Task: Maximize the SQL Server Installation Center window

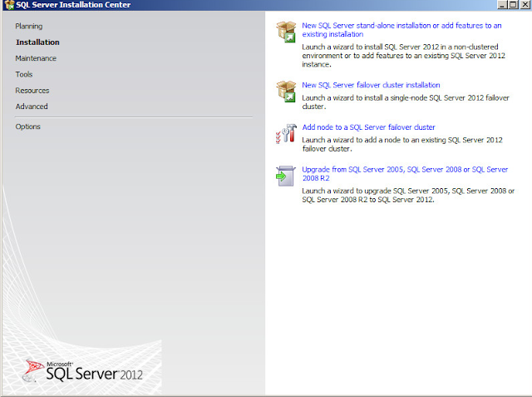Action: coord(514,4)
